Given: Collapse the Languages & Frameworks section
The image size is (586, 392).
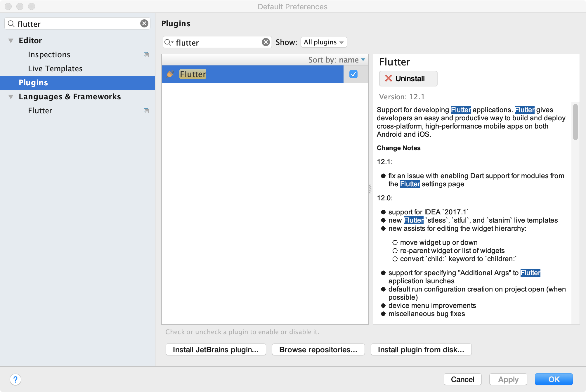Looking at the screenshot, I should [11, 97].
